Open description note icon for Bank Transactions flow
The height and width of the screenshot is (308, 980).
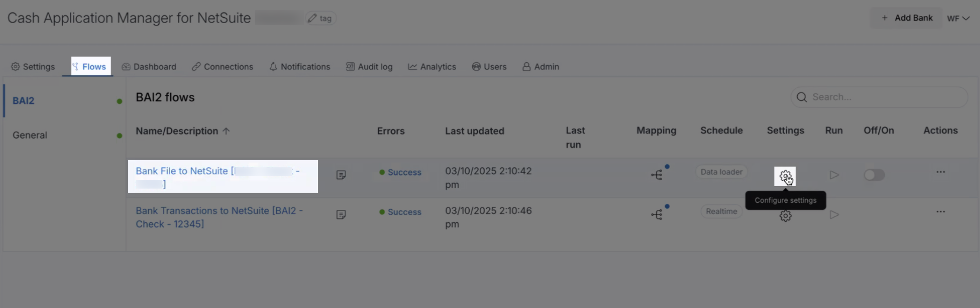pos(341,214)
